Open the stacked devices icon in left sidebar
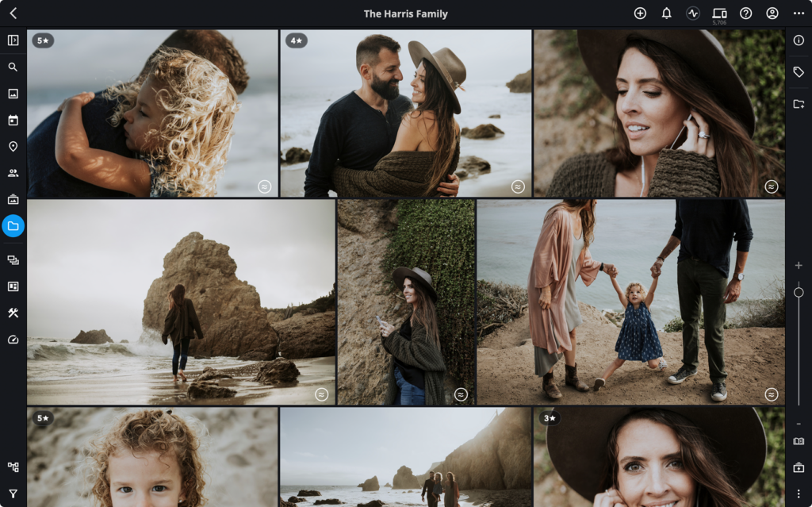This screenshot has height=507, width=812. (13, 260)
